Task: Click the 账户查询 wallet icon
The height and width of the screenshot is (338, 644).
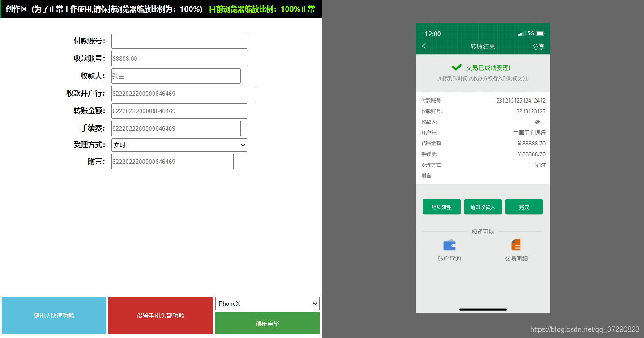Action: click(449, 245)
